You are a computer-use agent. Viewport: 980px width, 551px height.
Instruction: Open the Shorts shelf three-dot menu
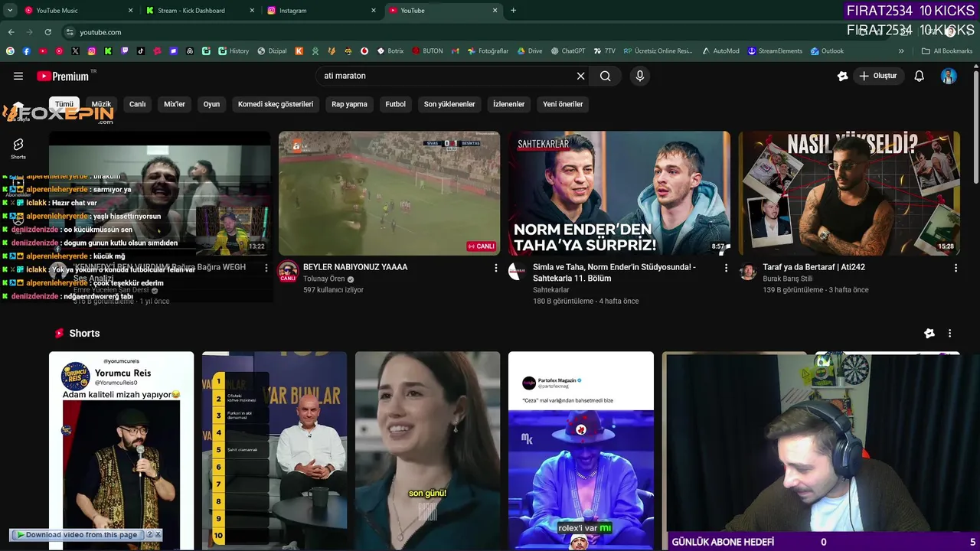[949, 334]
